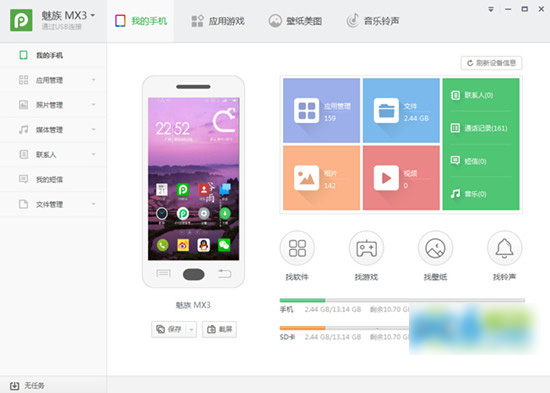Click the 找游戏 gamepad icon

click(x=366, y=248)
